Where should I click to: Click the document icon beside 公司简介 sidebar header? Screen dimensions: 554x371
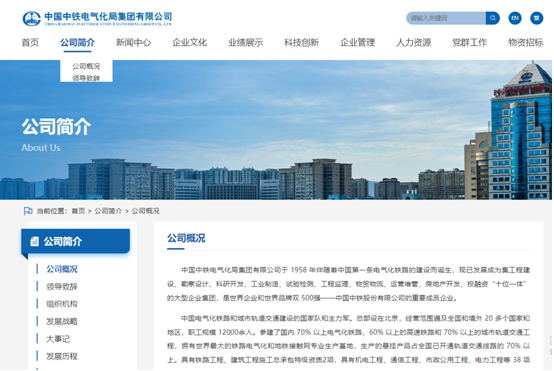click(34, 241)
